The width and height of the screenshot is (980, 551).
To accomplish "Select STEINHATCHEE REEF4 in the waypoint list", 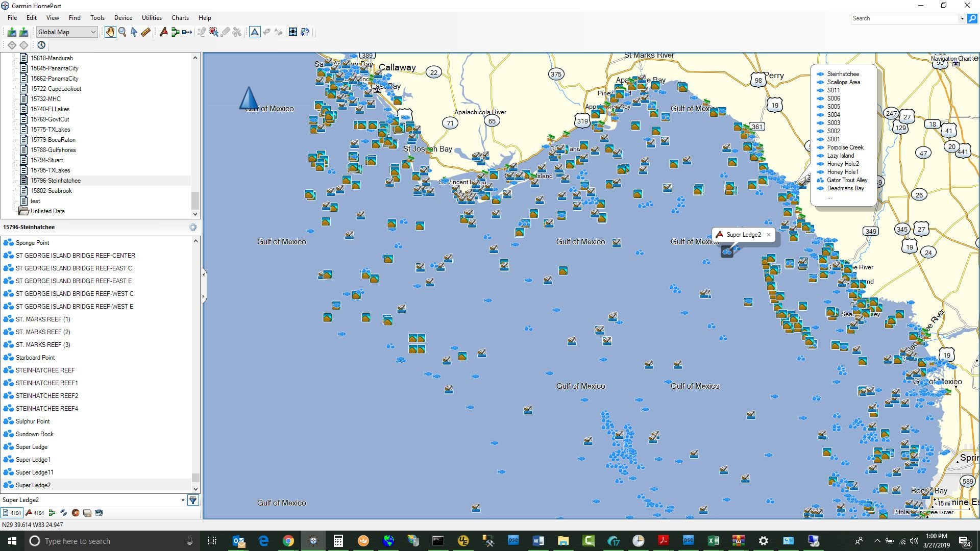I will click(x=96, y=409).
